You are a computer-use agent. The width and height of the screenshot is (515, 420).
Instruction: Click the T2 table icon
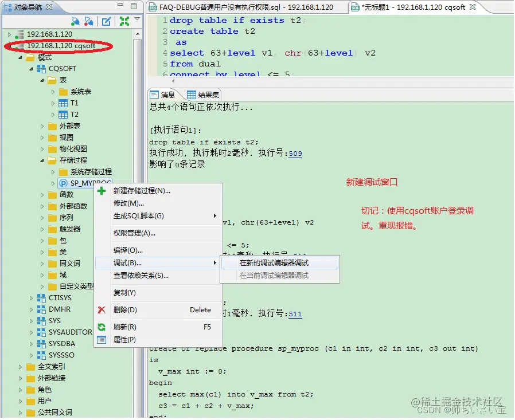tap(63, 115)
